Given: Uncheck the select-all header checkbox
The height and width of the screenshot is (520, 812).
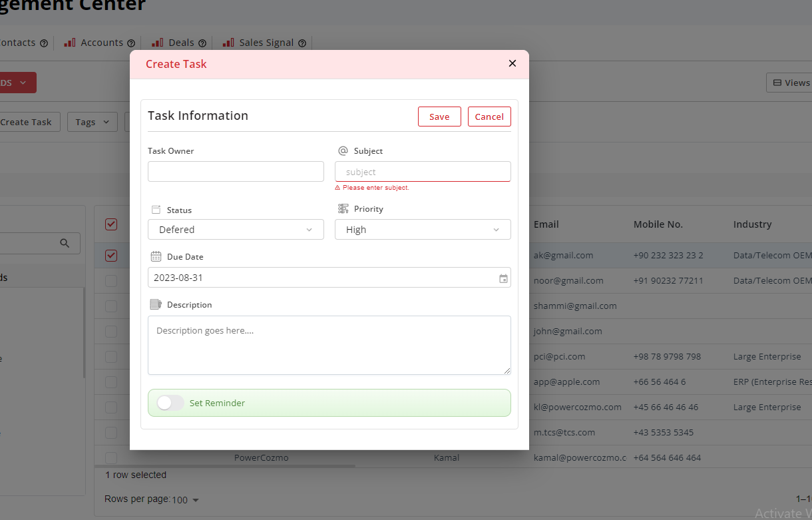Looking at the screenshot, I should (x=111, y=224).
